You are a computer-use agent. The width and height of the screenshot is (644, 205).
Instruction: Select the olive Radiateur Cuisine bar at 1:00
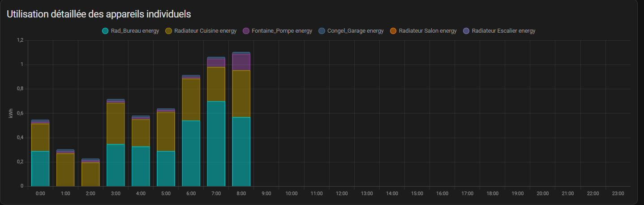click(x=65, y=170)
